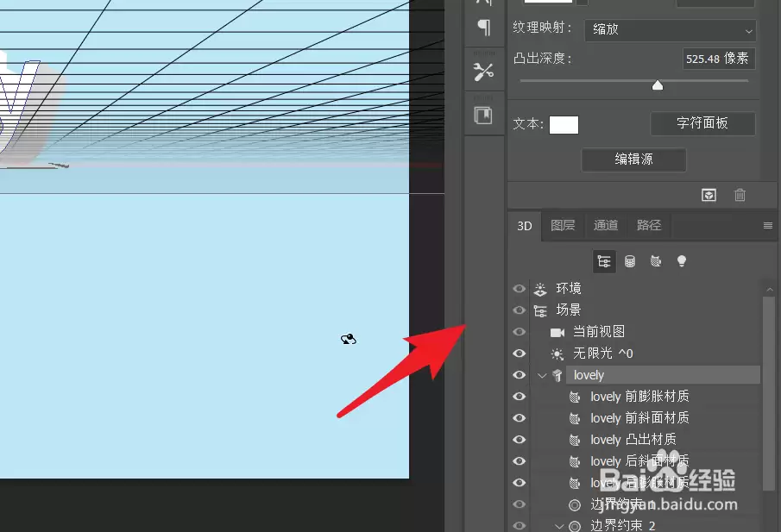
Task: Switch to the 通道 tab
Action: click(606, 225)
